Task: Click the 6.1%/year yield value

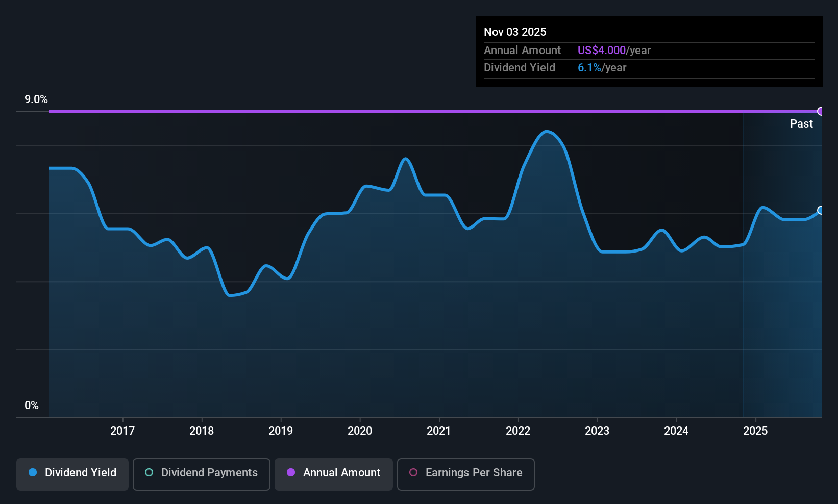Action: [602, 68]
